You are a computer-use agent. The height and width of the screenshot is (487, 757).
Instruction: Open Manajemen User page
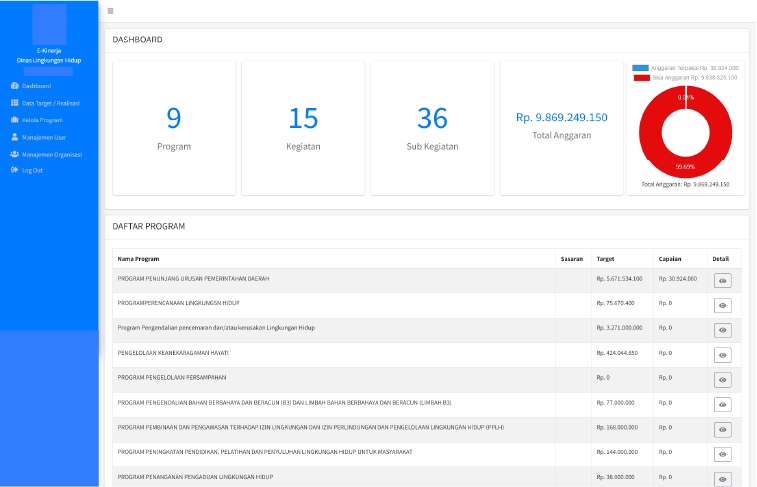tap(44, 138)
